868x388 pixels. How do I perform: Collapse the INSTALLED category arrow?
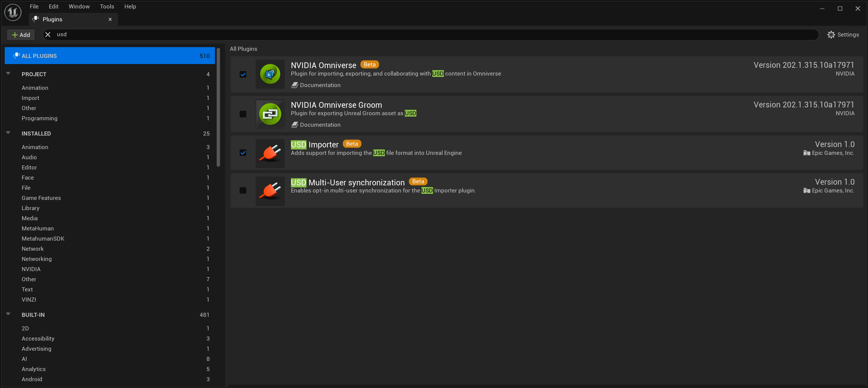(x=8, y=132)
